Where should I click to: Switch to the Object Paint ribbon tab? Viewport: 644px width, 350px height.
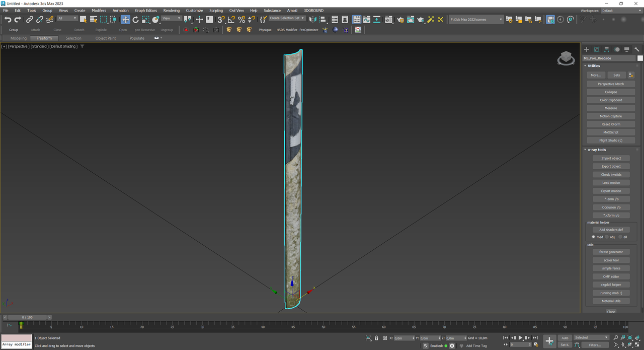coord(105,38)
